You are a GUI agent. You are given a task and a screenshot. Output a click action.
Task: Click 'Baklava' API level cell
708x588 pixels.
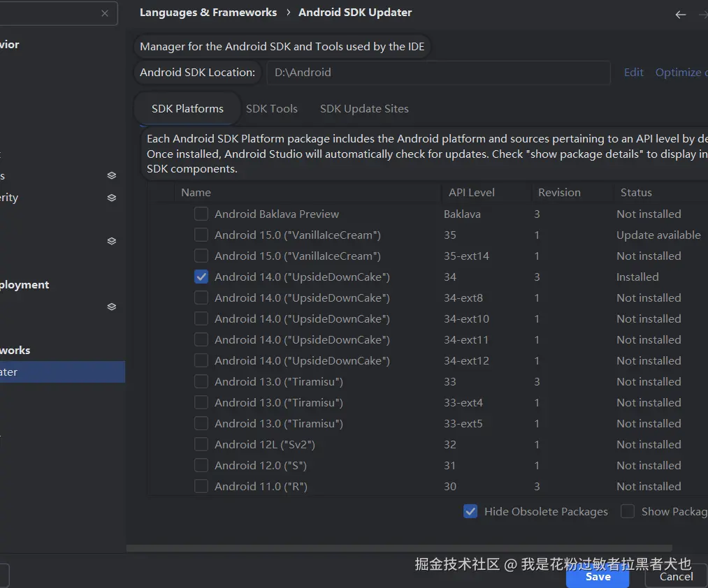(x=462, y=214)
